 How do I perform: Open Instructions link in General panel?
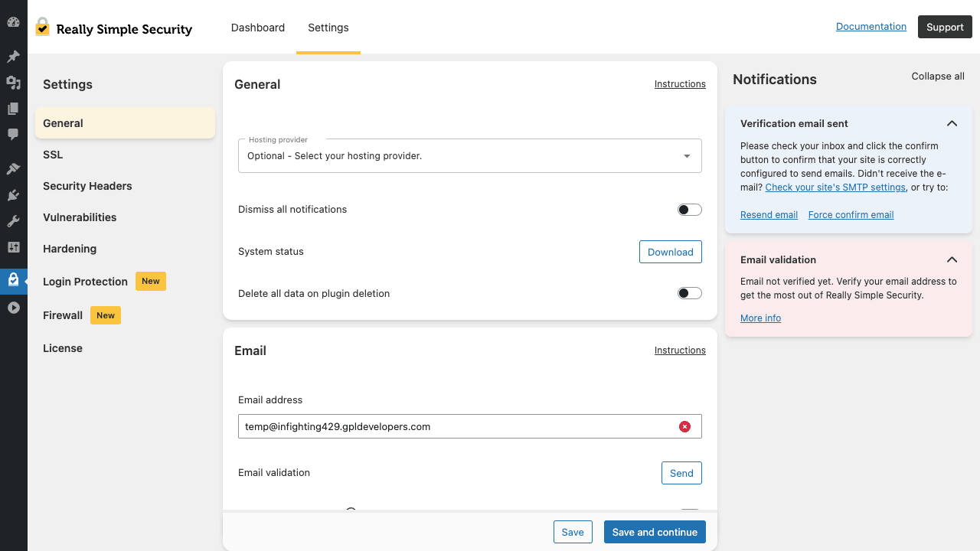(x=680, y=84)
